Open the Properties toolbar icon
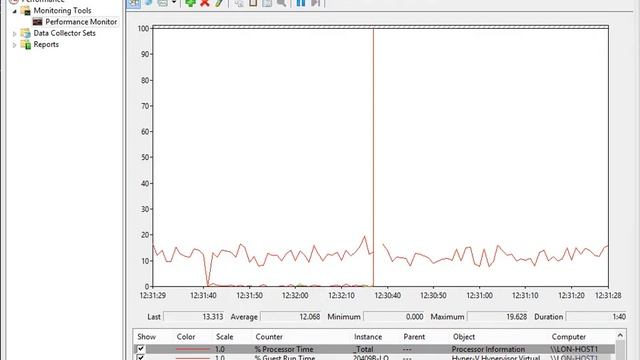 pyautogui.click(x=267, y=3)
